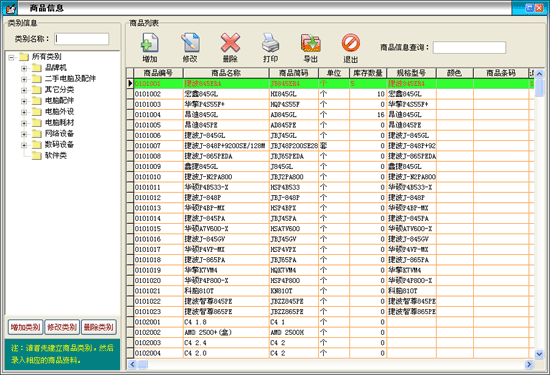Select row 0101004 code cell
The height and width of the screenshot is (375, 550).
tap(158, 115)
